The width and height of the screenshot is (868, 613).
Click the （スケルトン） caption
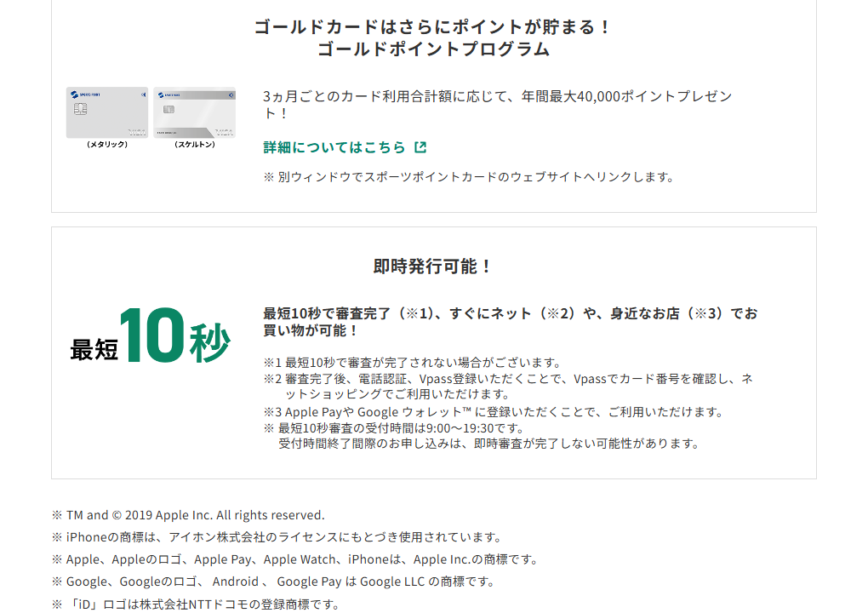click(194, 145)
